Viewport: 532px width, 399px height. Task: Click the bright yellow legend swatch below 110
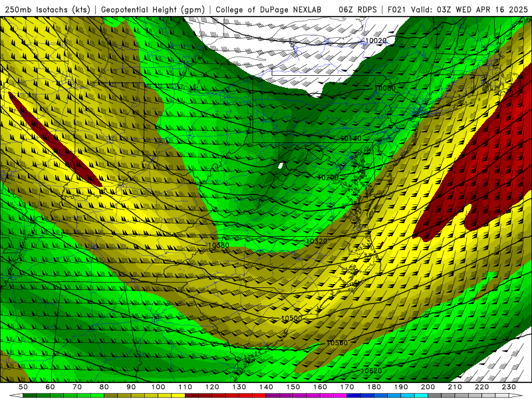tap(178, 396)
